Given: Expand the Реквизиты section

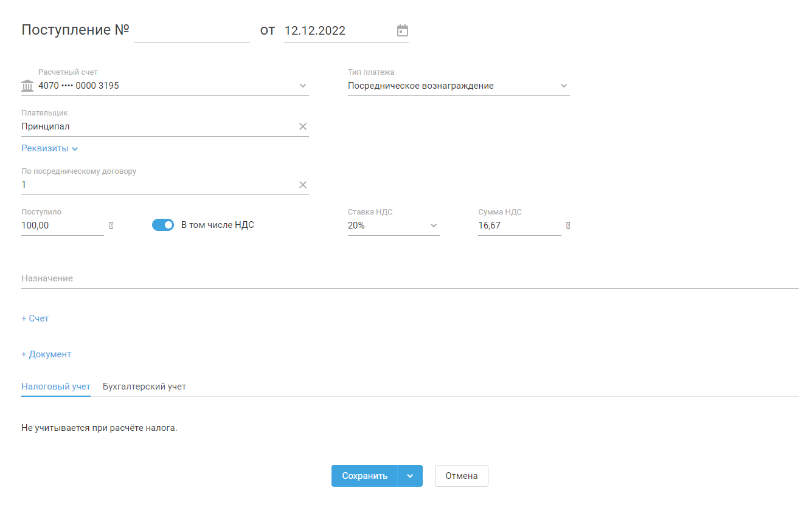Looking at the screenshot, I should 50,148.
